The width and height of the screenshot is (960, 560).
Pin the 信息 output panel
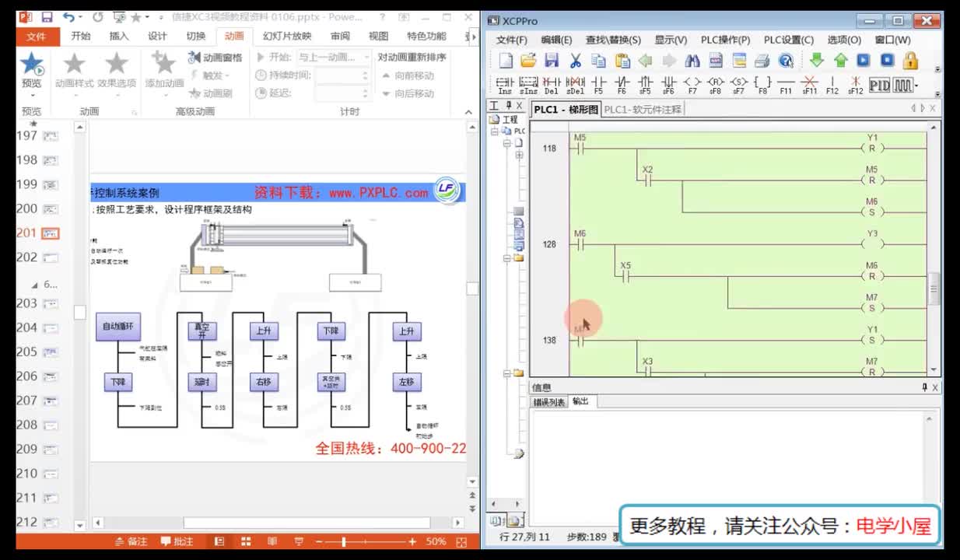[x=924, y=387]
